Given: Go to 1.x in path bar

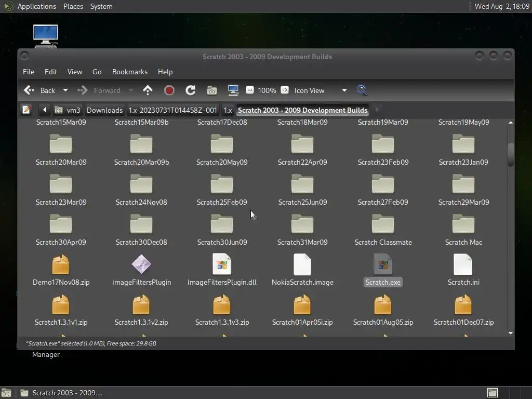Looking at the screenshot, I should coord(228,110).
